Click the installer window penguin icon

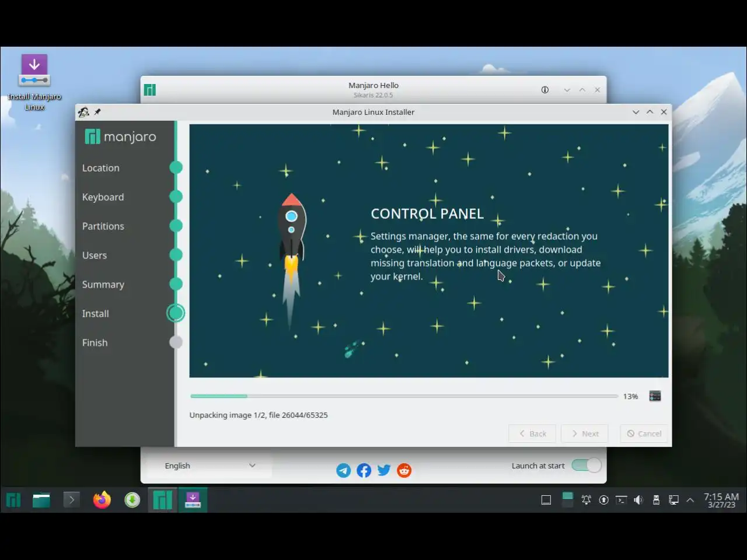click(83, 112)
